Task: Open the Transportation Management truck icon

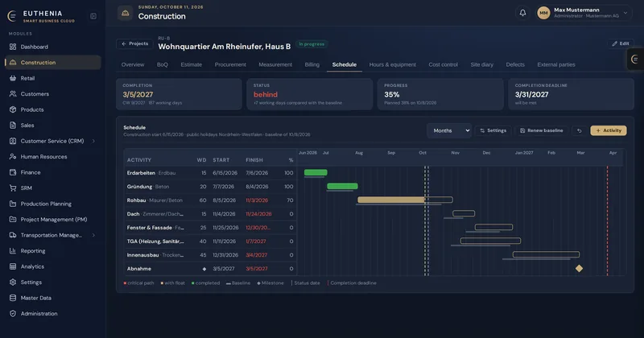Action: click(x=13, y=235)
